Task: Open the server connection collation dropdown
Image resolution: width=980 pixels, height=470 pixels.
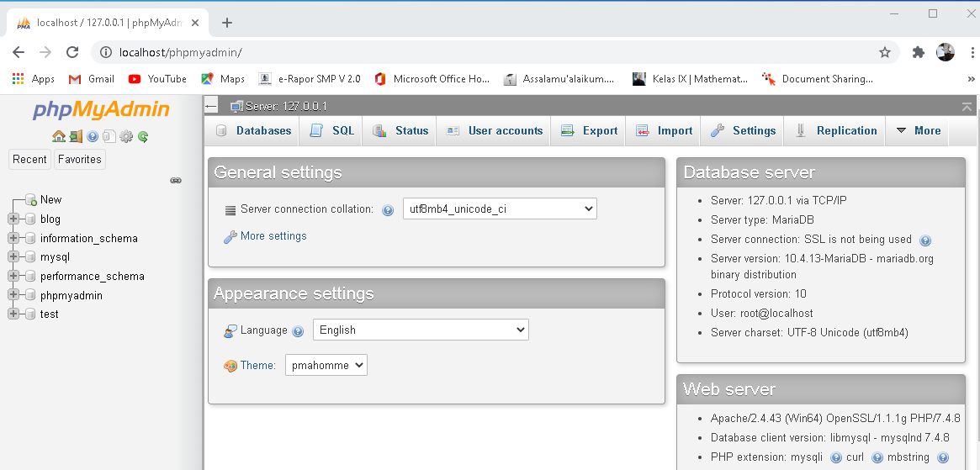Action: click(x=500, y=209)
